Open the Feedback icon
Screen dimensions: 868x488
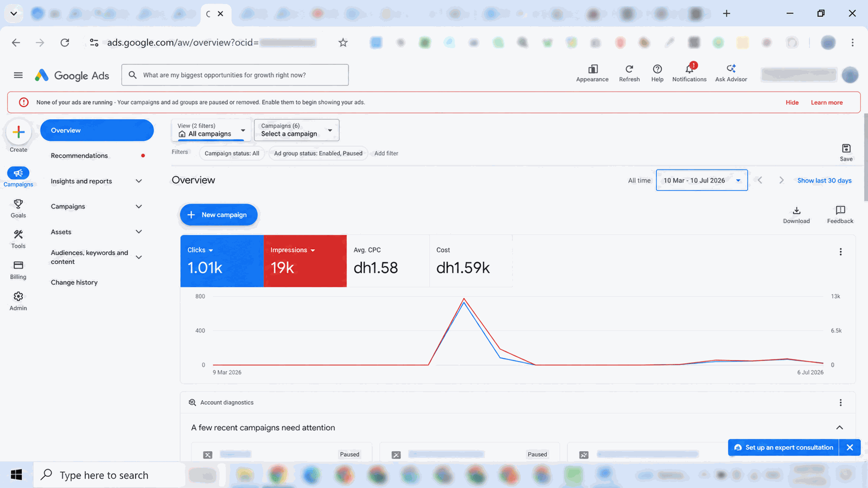(840, 215)
